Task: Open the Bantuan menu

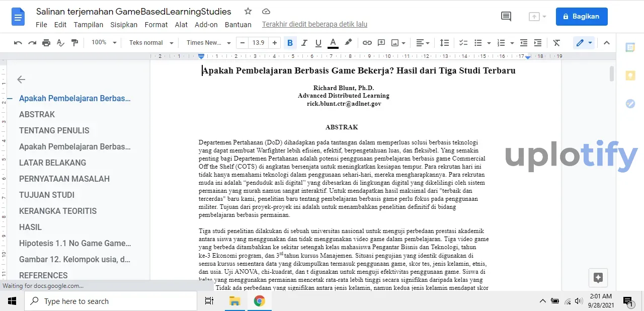Action: (238, 24)
